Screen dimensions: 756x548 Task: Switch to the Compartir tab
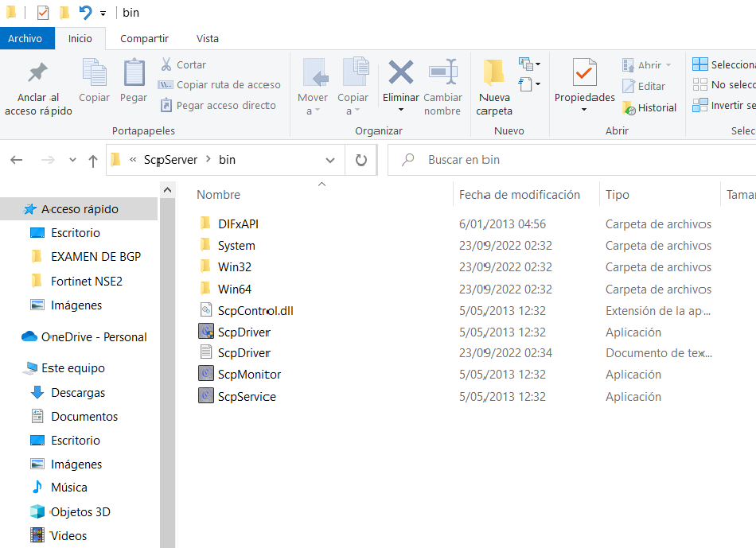(x=144, y=38)
